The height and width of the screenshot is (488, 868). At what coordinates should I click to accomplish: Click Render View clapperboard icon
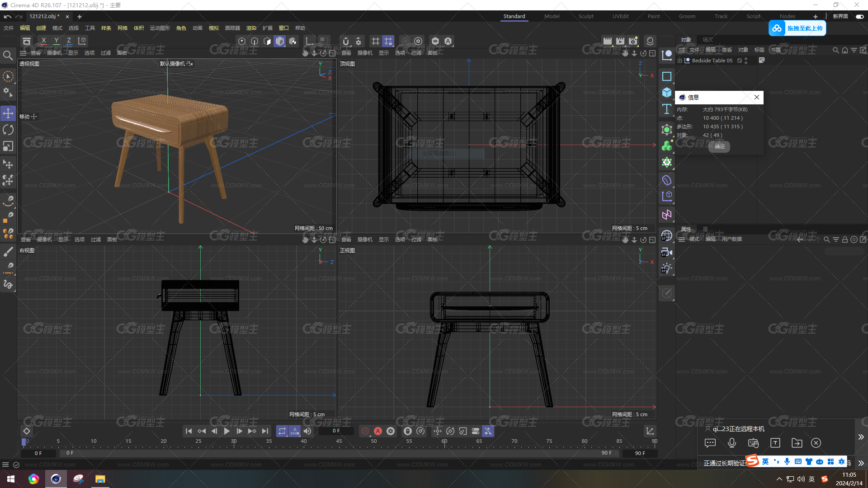(x=608, y=41)
